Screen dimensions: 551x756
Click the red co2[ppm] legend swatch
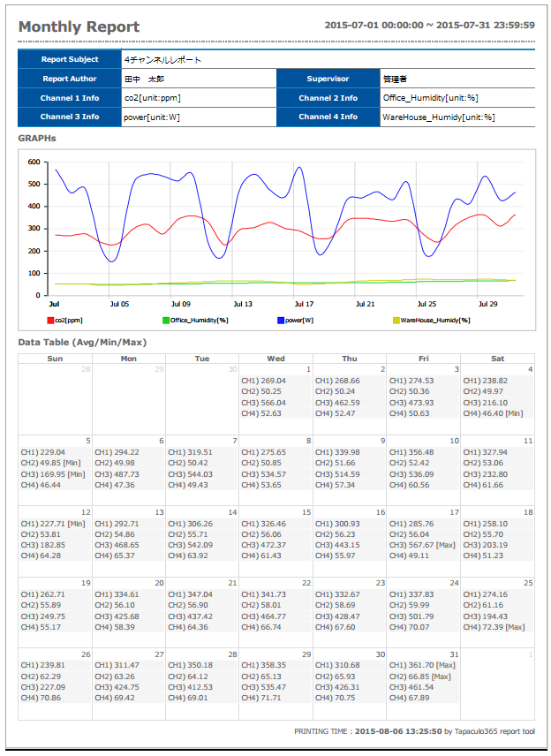coord(50,321)
